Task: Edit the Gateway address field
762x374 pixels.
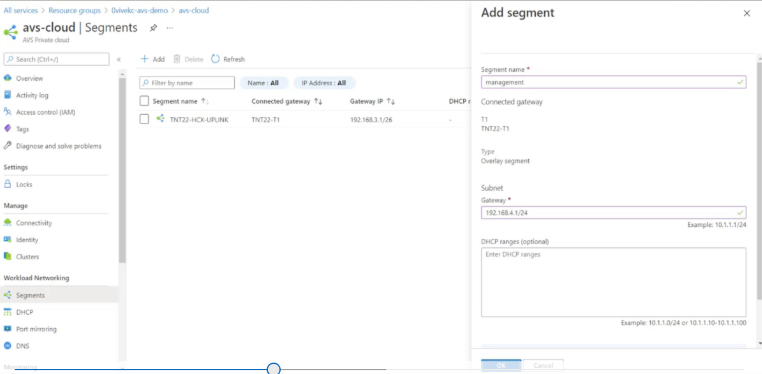Action: tap(614, 213)
